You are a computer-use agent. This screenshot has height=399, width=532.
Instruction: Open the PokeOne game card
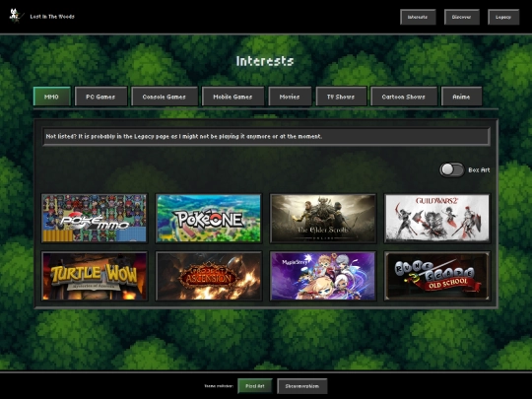coord(209,218)
